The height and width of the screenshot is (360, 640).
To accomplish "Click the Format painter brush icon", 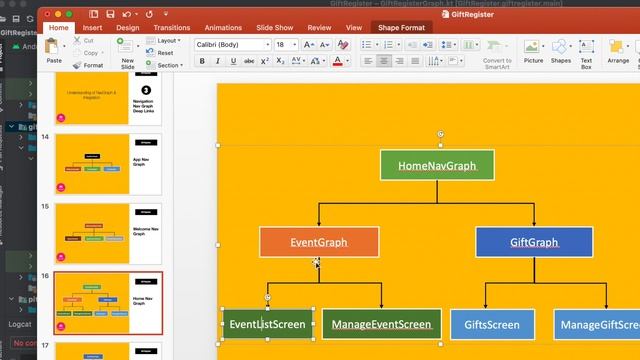I will click(77, 65).
